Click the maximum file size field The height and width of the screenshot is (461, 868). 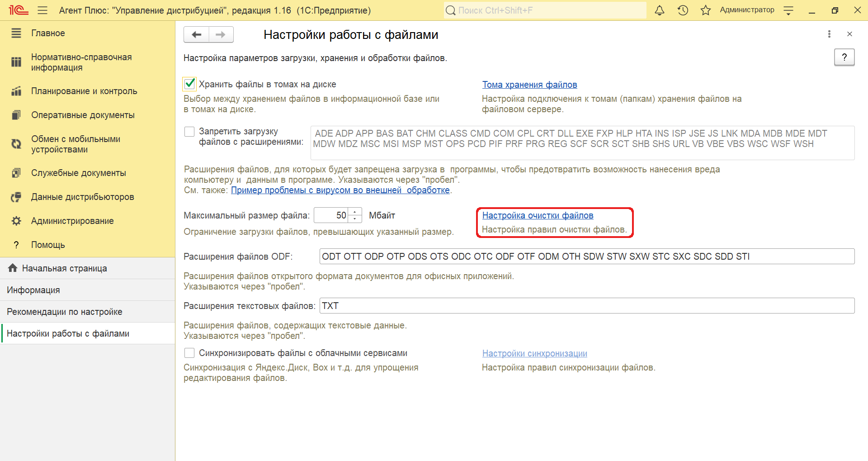(331, 215)
